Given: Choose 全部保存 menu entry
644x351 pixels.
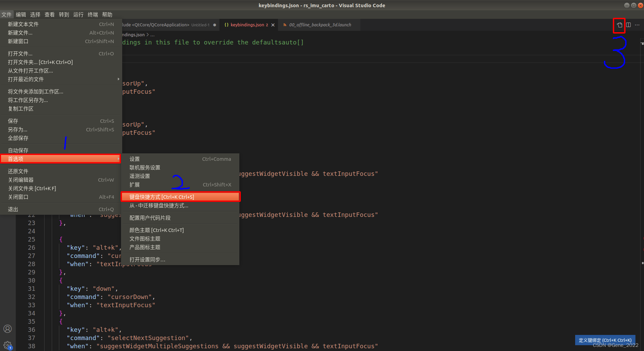Looking at the screenshot, I should (x=61, y=138).
